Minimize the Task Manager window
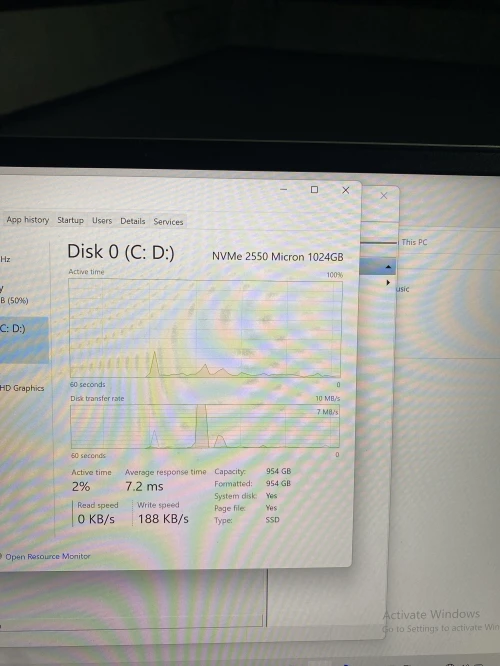The image size is (500, 666). pos(284,189)
